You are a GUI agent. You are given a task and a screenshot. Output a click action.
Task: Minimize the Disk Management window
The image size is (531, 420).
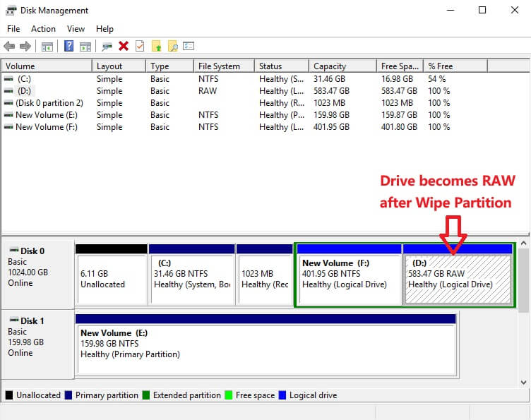click(451, 10)
